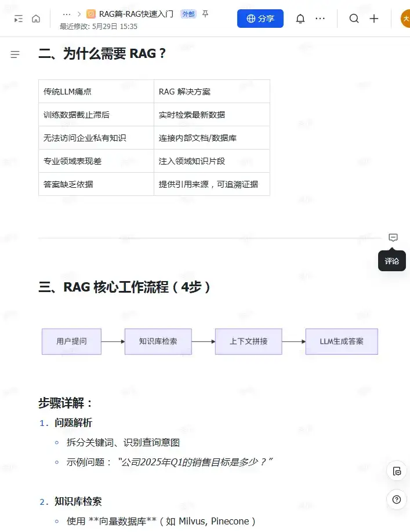
Task: Open help question mark icon
Action: point(397,500)
